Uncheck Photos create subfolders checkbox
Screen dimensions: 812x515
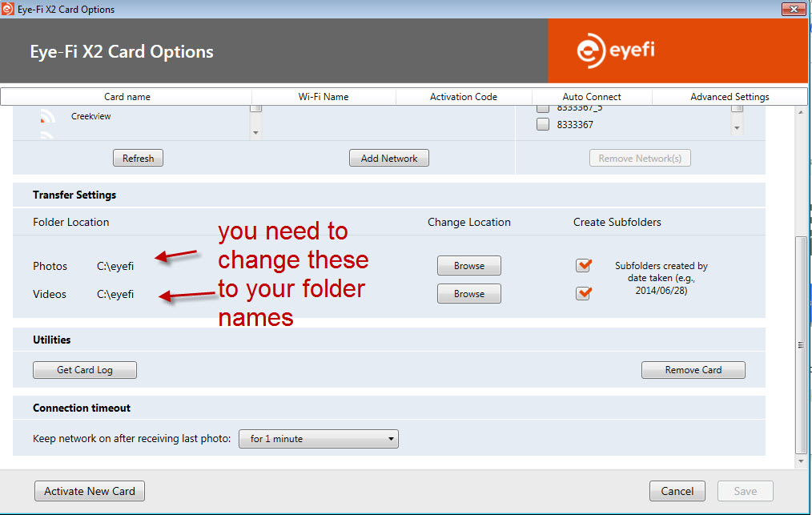(x=584, y=265)
